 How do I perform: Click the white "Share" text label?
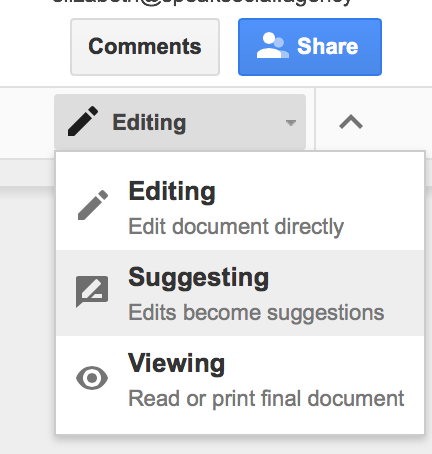coord(327,46)
